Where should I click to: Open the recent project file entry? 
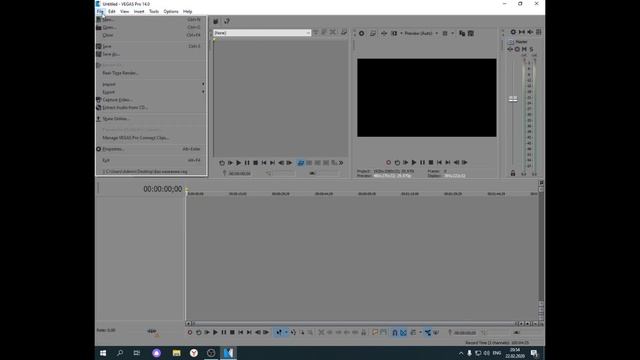(x=151, y=171)
